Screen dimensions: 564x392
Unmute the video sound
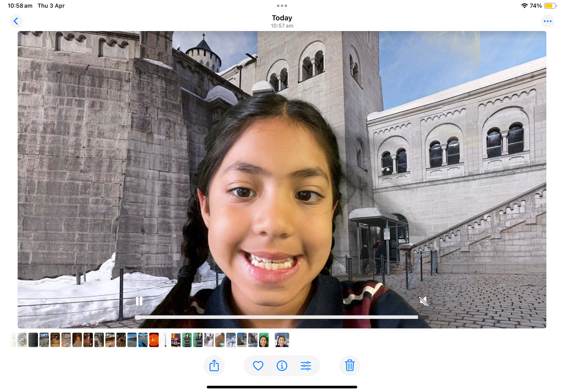click(x=424, y=301)
